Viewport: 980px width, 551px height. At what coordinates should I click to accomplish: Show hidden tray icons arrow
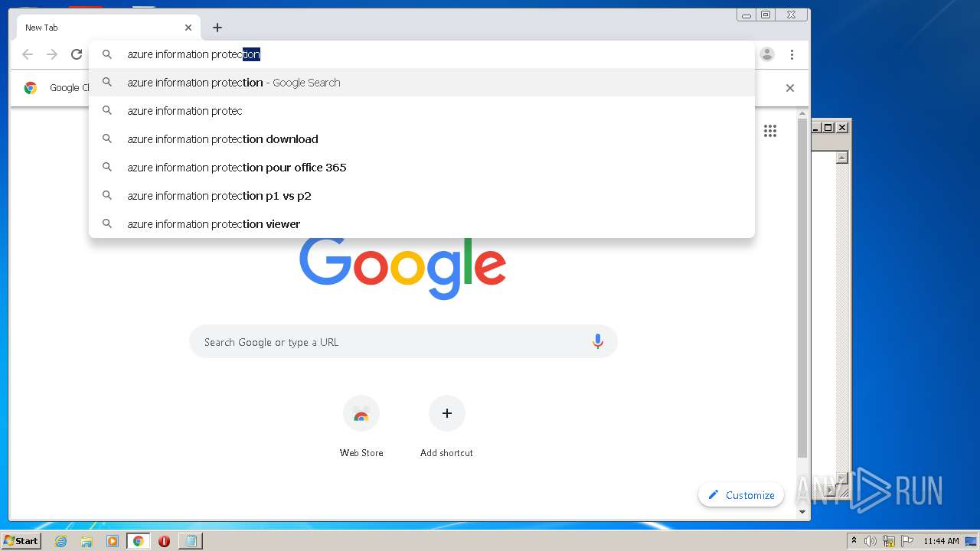(854, 541)
